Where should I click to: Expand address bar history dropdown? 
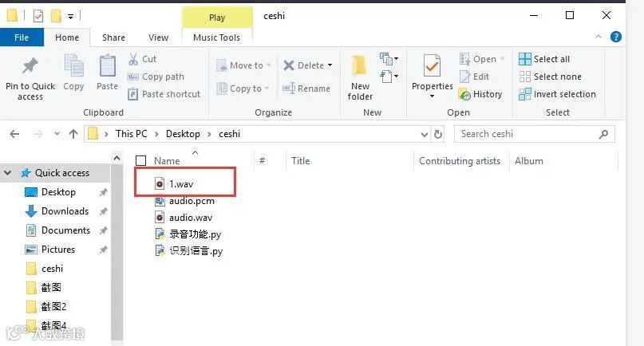click(x=425, y=134)
